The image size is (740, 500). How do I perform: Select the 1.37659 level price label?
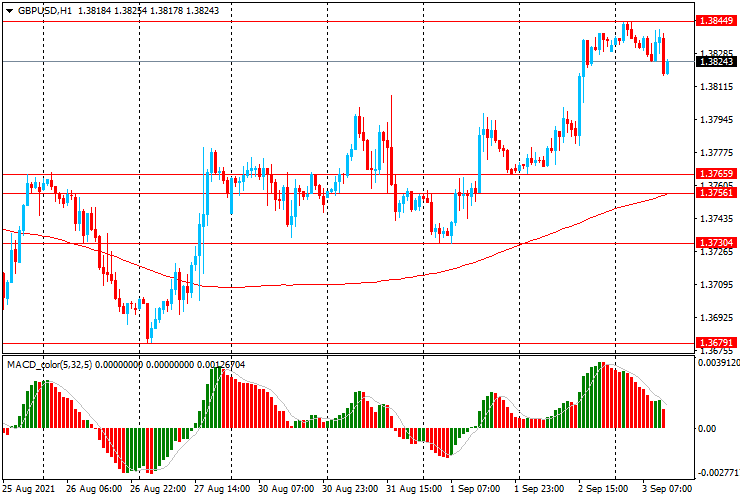[x=716, y=174]
